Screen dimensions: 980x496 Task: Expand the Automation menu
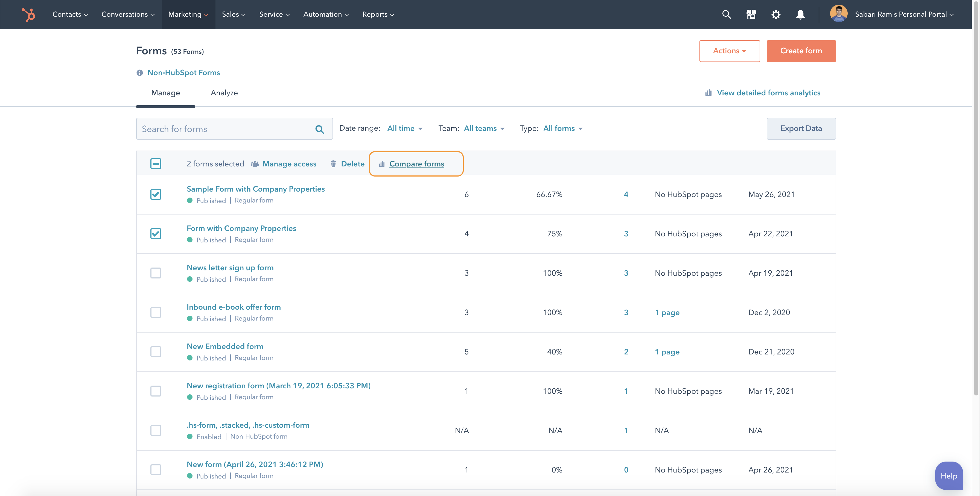[x=326, y=14]
